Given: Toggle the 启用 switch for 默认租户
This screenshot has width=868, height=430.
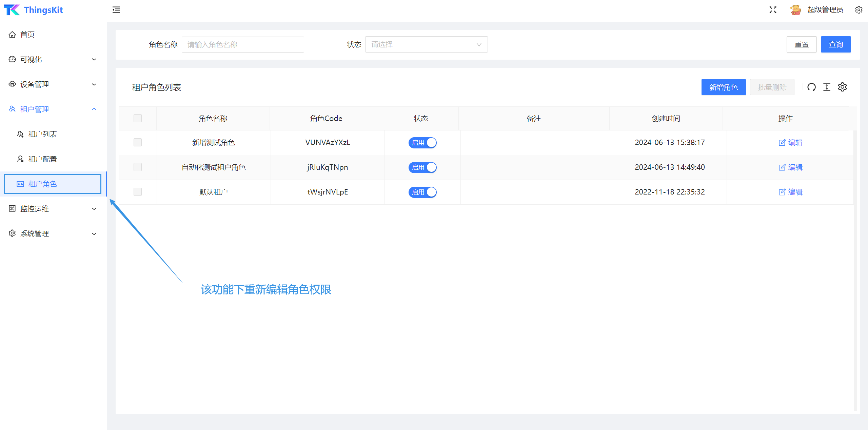Looking at the screenshot, I should pyautogui.click(x=422, y=192).
